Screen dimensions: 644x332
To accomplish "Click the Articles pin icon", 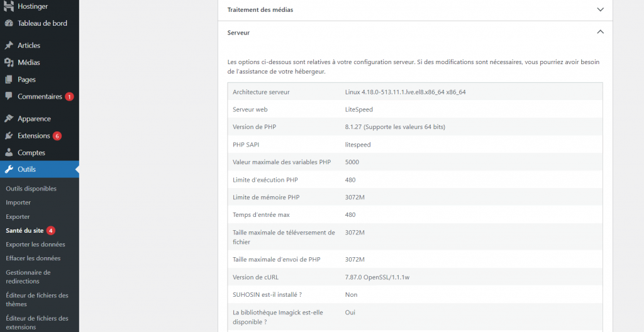I will point(9,45).
